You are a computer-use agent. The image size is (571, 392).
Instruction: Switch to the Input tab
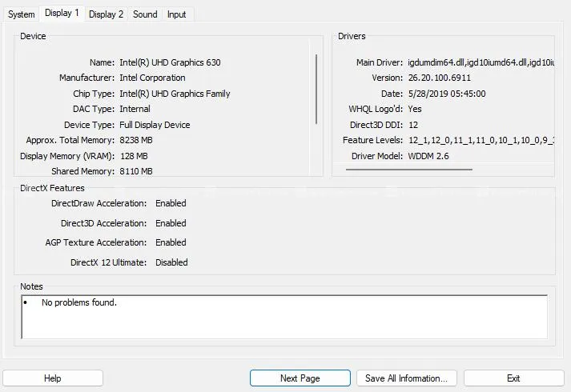pos(176,14)
